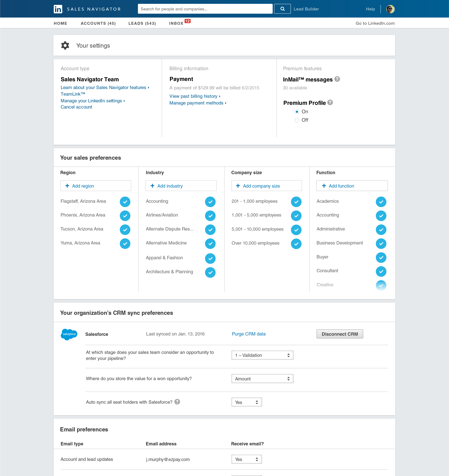Toggle Consultant function checkmark
Image resolution: width=449 pixels, height=476 pixels.
click(x=381, y=271)
